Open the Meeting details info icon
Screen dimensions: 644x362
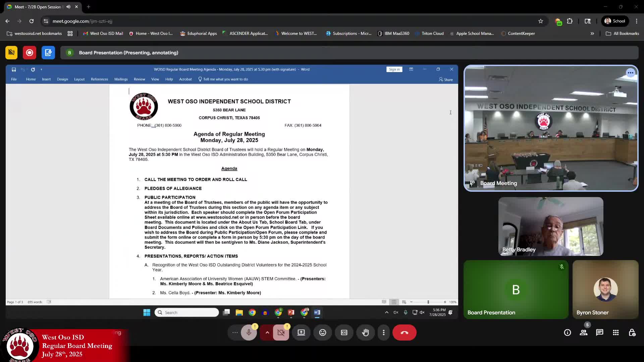(x=568, y=333)
